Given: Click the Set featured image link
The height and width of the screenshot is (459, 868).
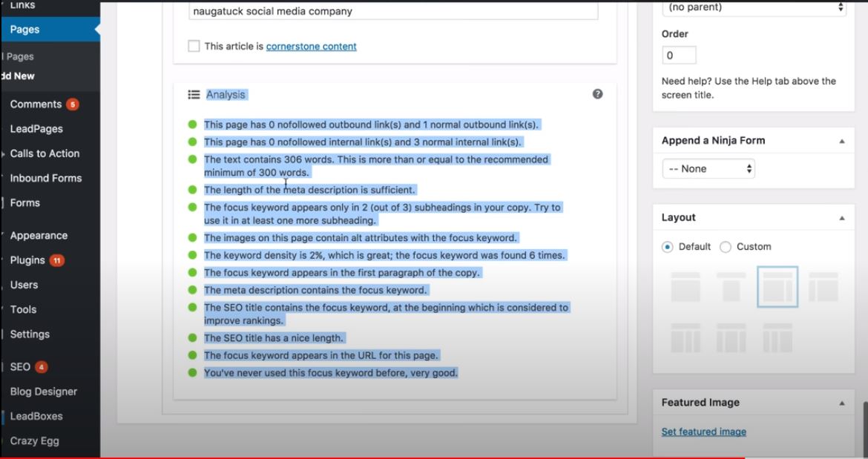Looking at the screenshot, I should pos(703,432).
